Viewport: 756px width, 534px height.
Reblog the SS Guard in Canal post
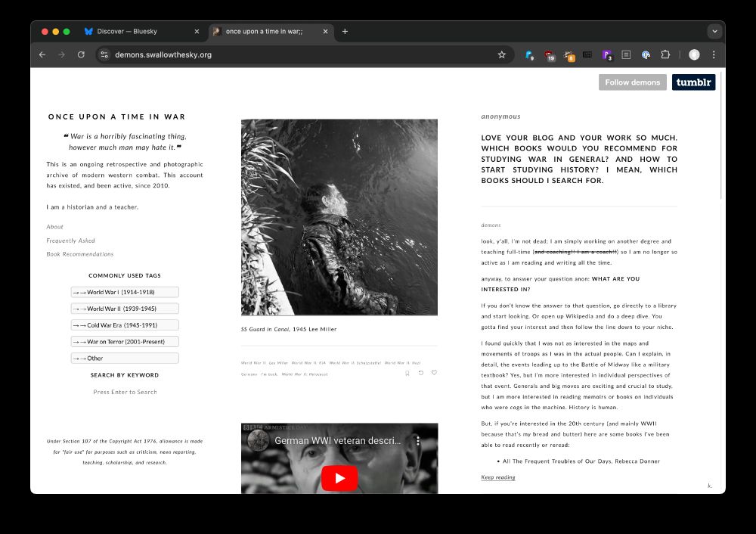tap(421, 373)
